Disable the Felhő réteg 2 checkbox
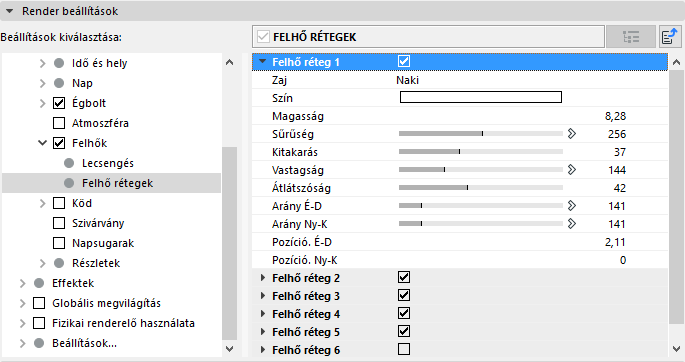Image resolution: width=685 pixels, height=362 pixels. coord(404,277)
